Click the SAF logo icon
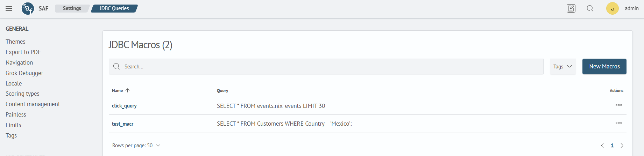Viewport: 644px width, 156px height. click(x=28, y=8)
